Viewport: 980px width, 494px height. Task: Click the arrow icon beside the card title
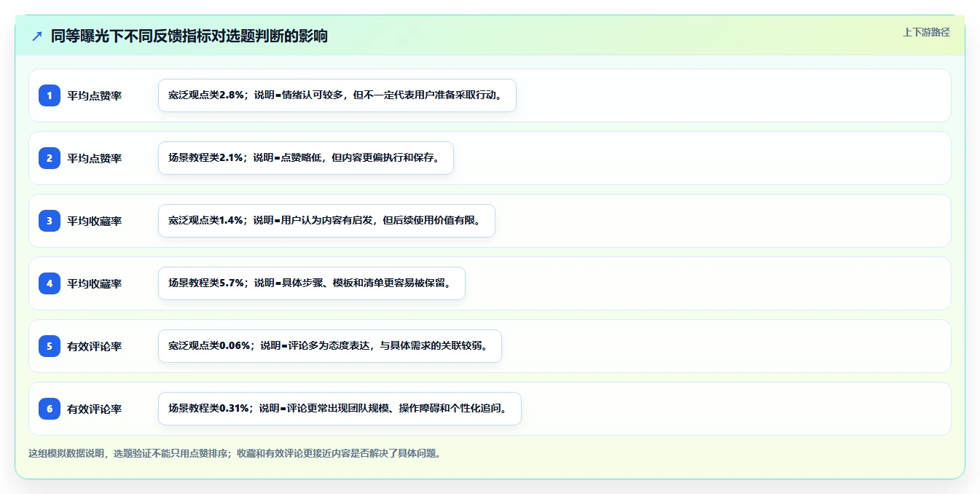37,36
